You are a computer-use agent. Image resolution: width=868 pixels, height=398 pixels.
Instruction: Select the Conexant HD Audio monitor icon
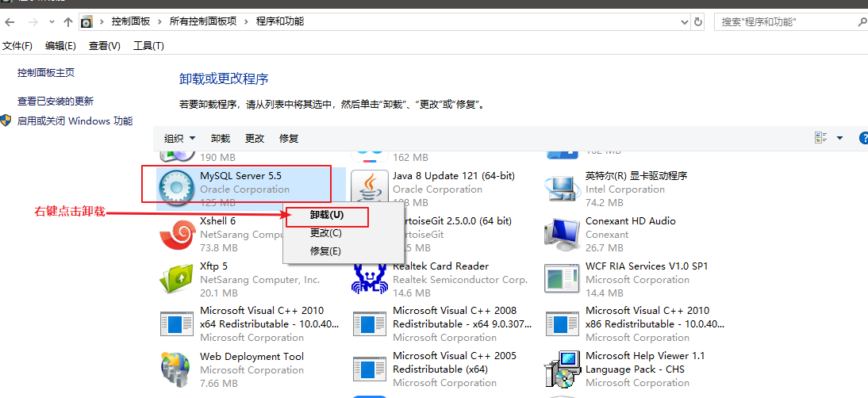(563, 235)
